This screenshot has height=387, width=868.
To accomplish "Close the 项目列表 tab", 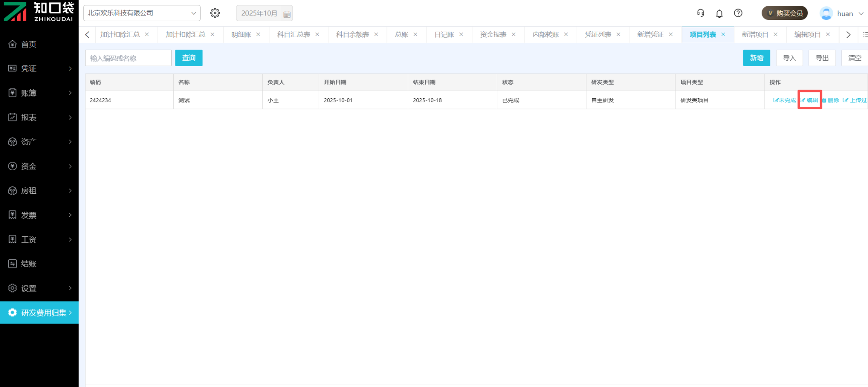I will pyautogui.click(x=723, y=34).
